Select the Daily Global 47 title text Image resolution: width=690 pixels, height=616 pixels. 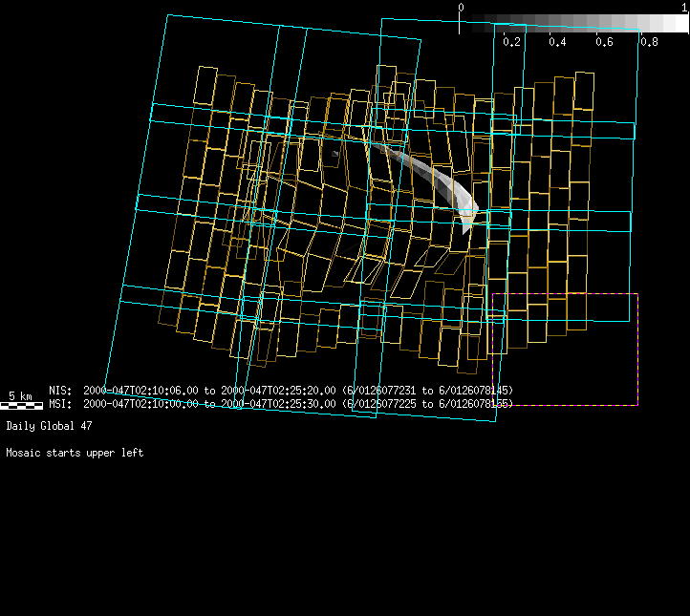click(x=49, y=425)
